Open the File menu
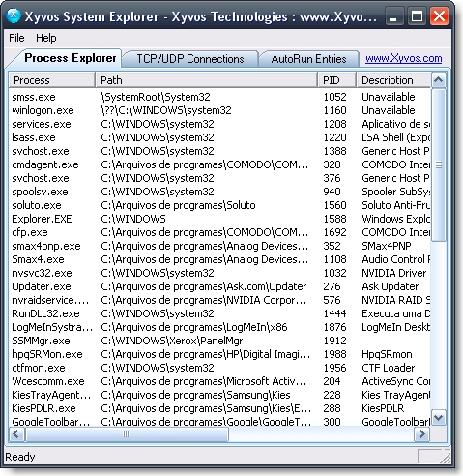 16,38
